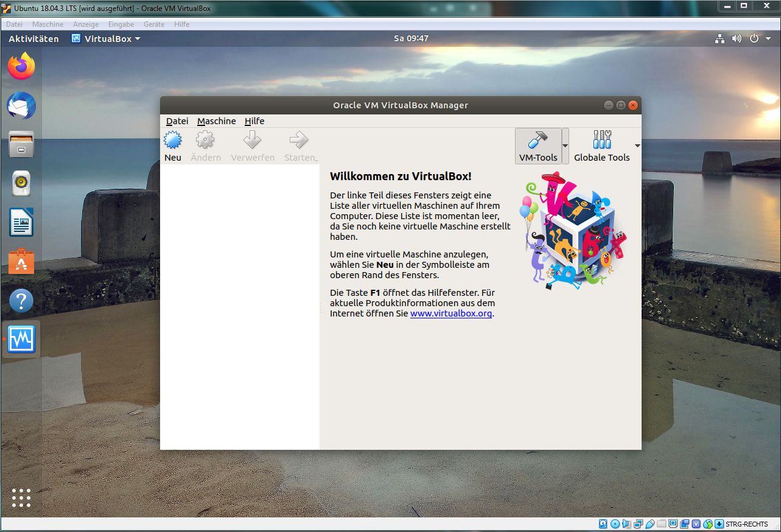Click the shared folders status icon

coord(662,524)
